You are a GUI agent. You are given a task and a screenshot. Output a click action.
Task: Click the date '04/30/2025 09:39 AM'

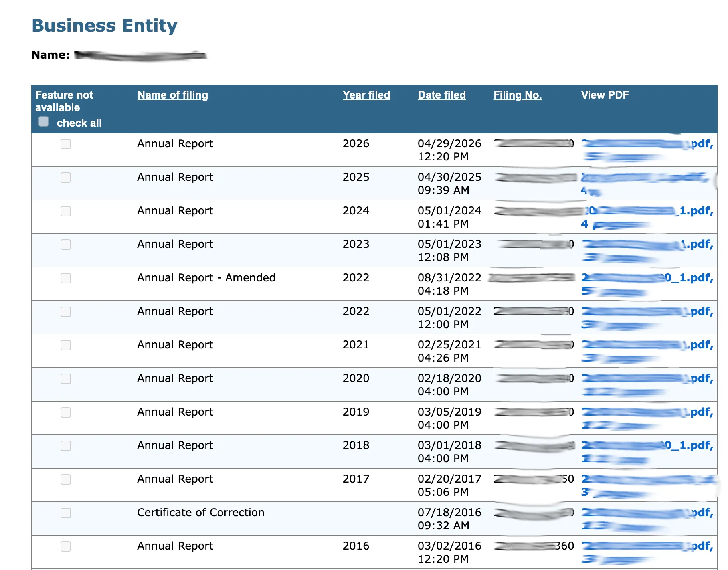(x=449, y=183)
